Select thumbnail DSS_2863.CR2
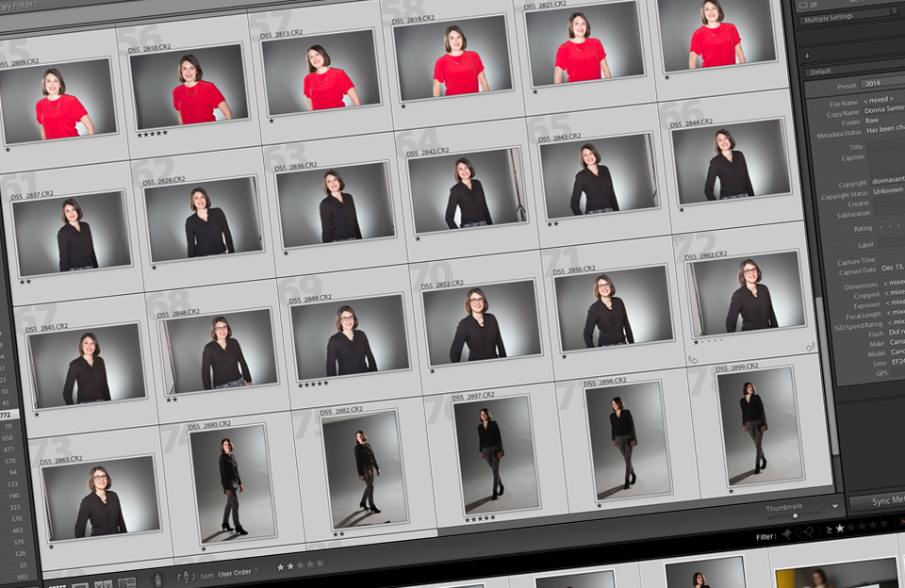 tap(100, 498)
